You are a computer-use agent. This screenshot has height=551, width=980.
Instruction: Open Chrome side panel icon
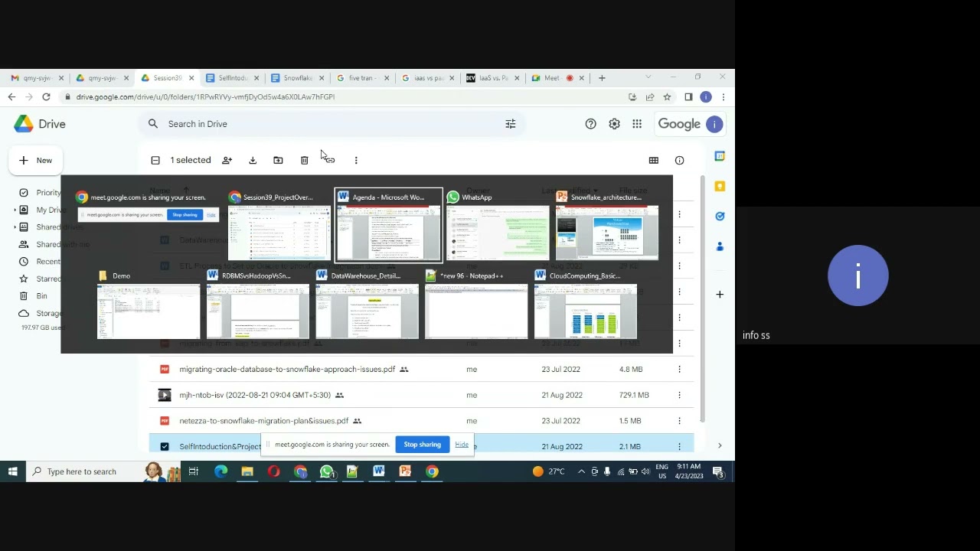(688, 97)
